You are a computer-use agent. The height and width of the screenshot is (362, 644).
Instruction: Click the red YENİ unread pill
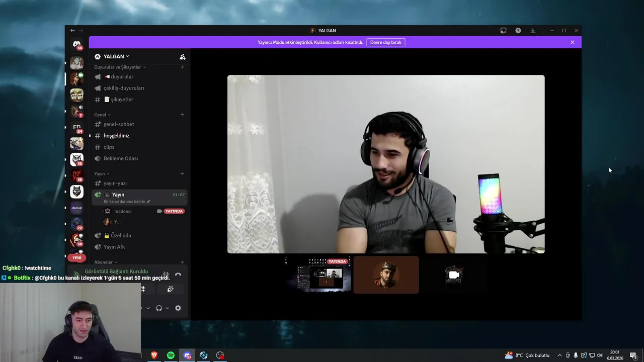pos(76,257)
